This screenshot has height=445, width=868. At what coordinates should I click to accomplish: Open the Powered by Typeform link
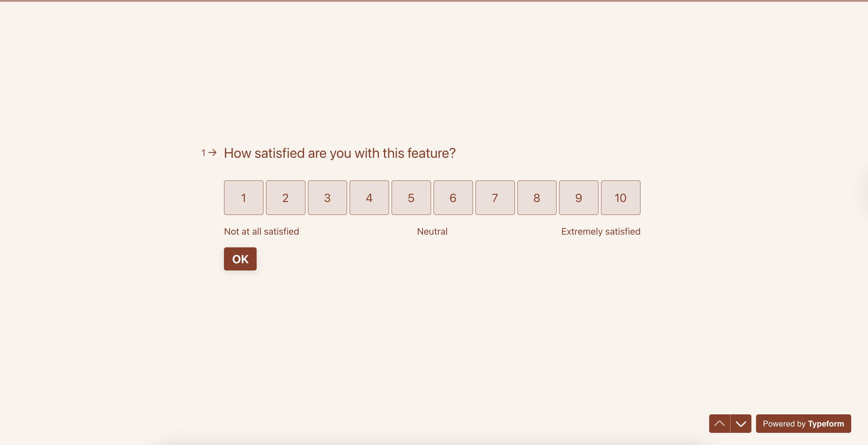pyautogui.click(x=803, y=423)
